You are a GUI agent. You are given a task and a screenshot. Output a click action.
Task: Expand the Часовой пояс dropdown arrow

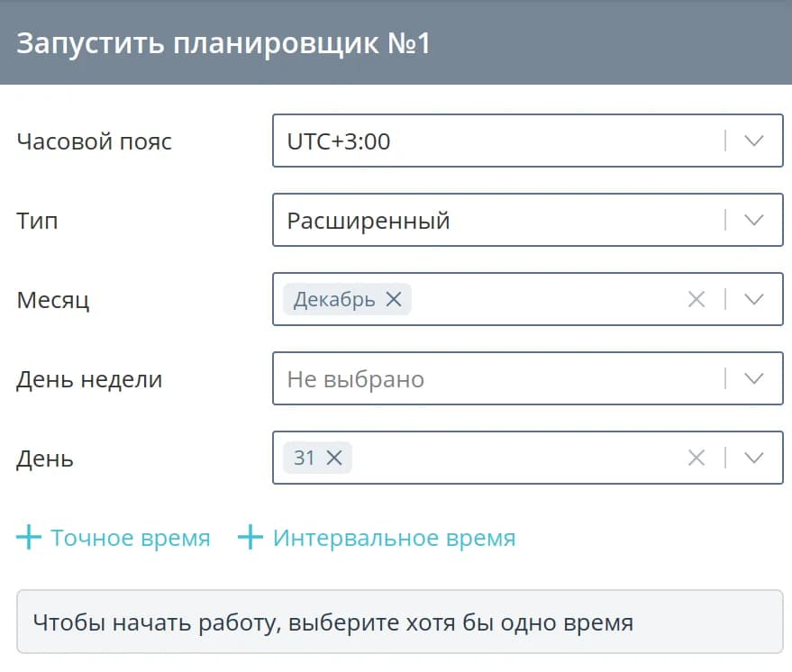click(x=754, y=141)
